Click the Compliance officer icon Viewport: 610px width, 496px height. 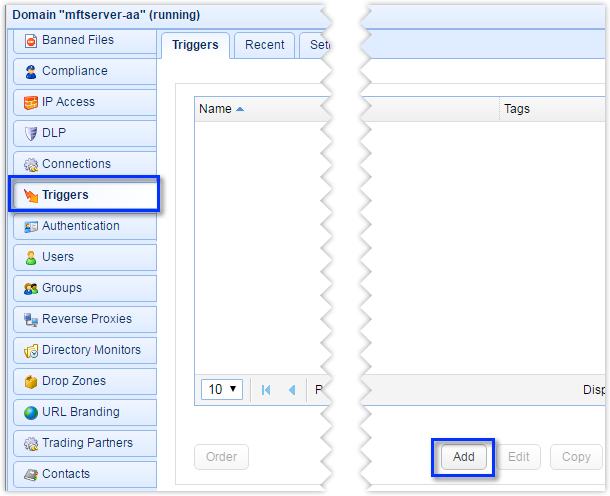tap(31, 72)
